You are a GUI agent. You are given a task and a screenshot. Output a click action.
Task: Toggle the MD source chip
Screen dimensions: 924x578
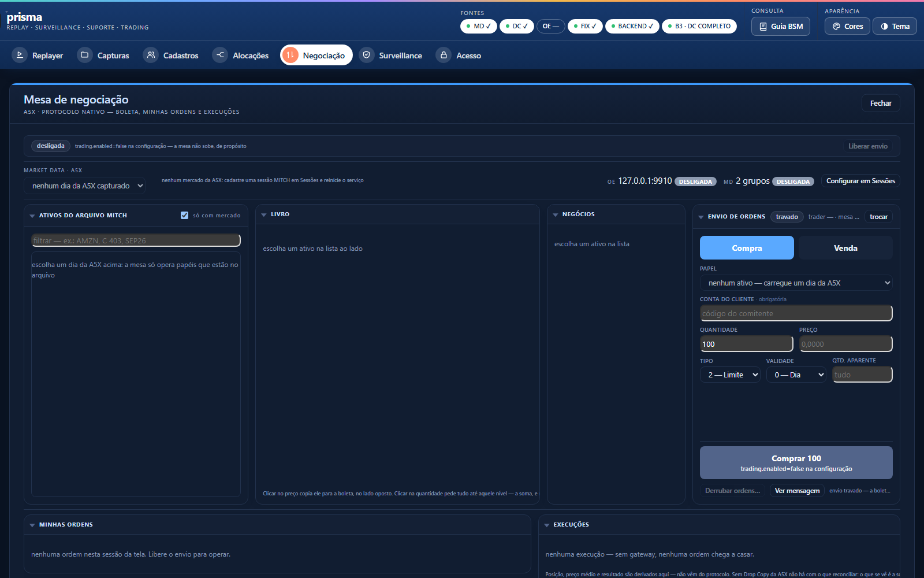click(479, 26)
